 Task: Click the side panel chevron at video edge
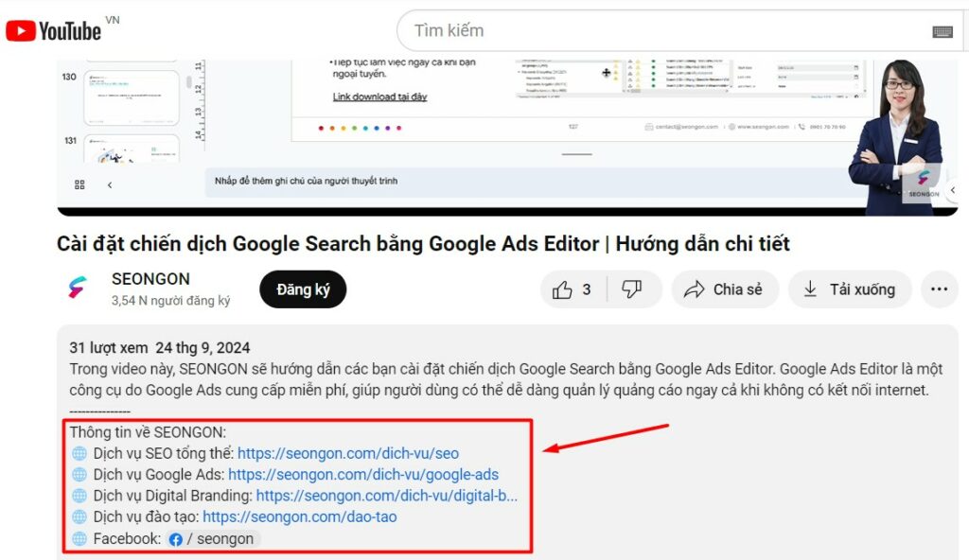(x=952, y=190)
